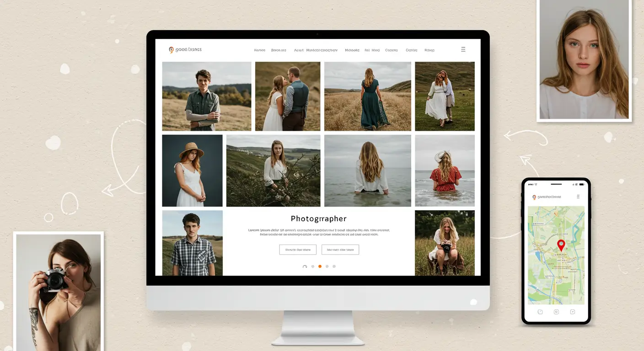
Task: Select the active orange carousel dot
Action: (320, 266)
